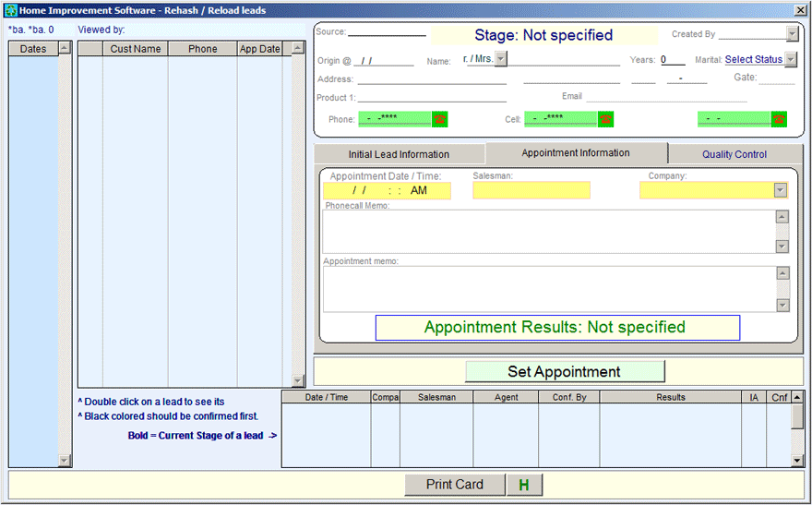Click the Address line field

coord(432,79)
